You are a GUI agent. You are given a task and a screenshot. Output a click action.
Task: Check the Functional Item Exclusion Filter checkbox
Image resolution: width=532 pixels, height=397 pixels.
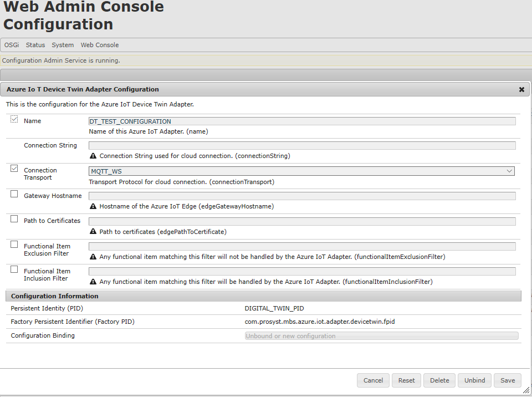[x=13, y=243]
